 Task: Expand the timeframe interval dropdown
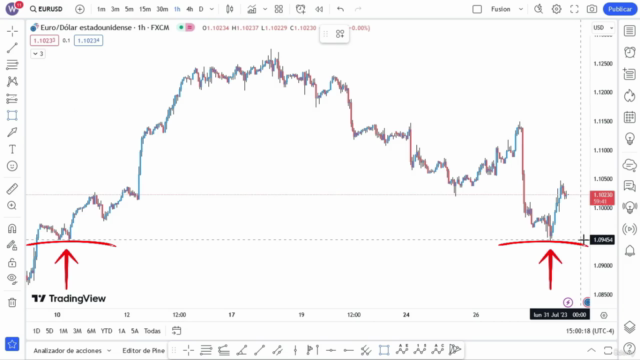point(211,9)
